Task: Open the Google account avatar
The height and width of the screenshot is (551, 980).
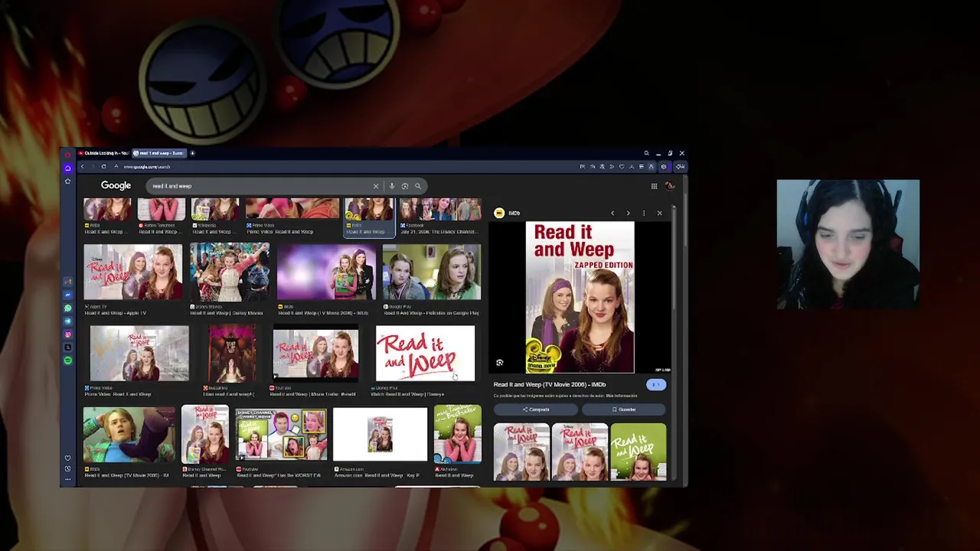Action: coord(670,186)
